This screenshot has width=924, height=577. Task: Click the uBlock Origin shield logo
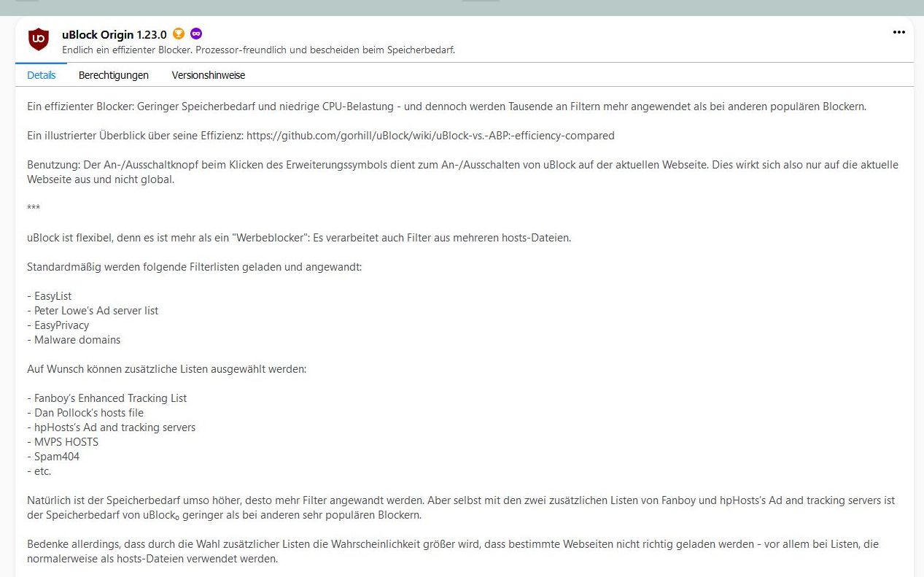39,40
